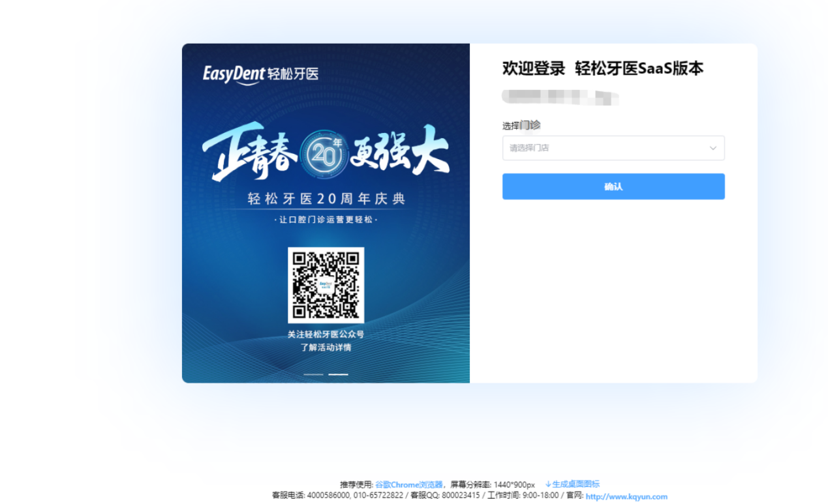
Task: Click the 了解活动详情 caption text
Action: point(326,348)
